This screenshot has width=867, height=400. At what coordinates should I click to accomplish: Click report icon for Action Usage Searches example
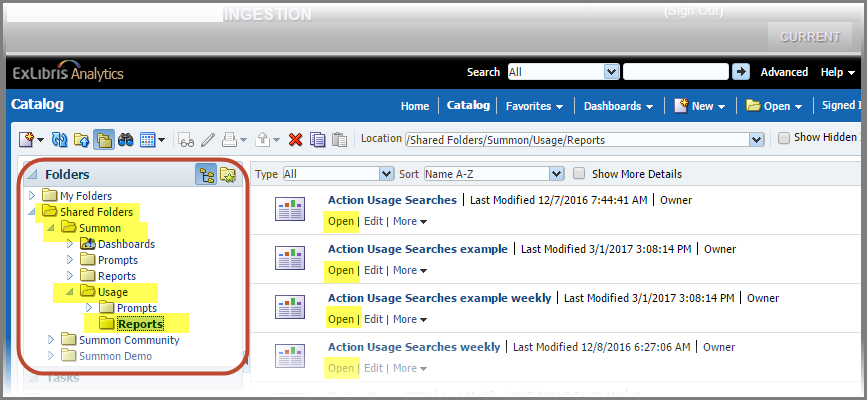tap(290, 258)
